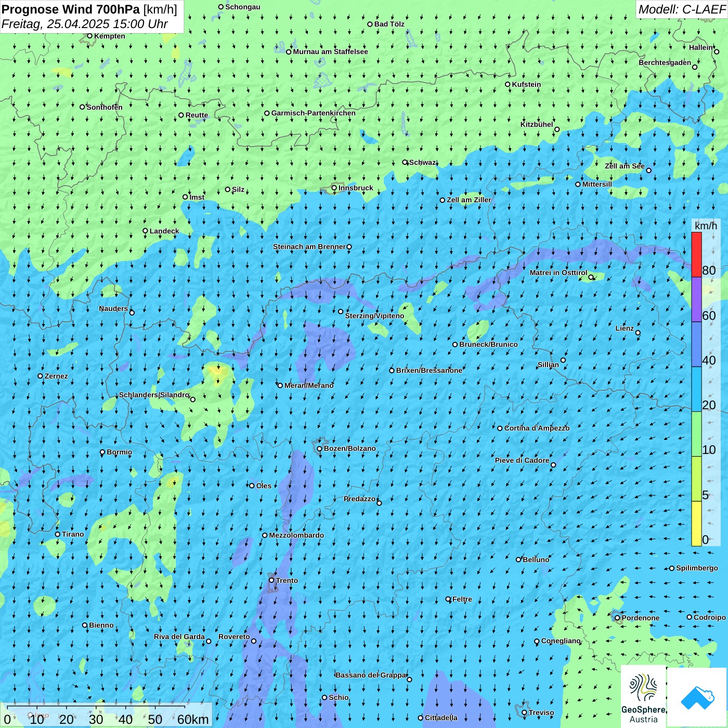
Task: Click the 'Modell: C-LAEF' label
Action: pos(682,9)
